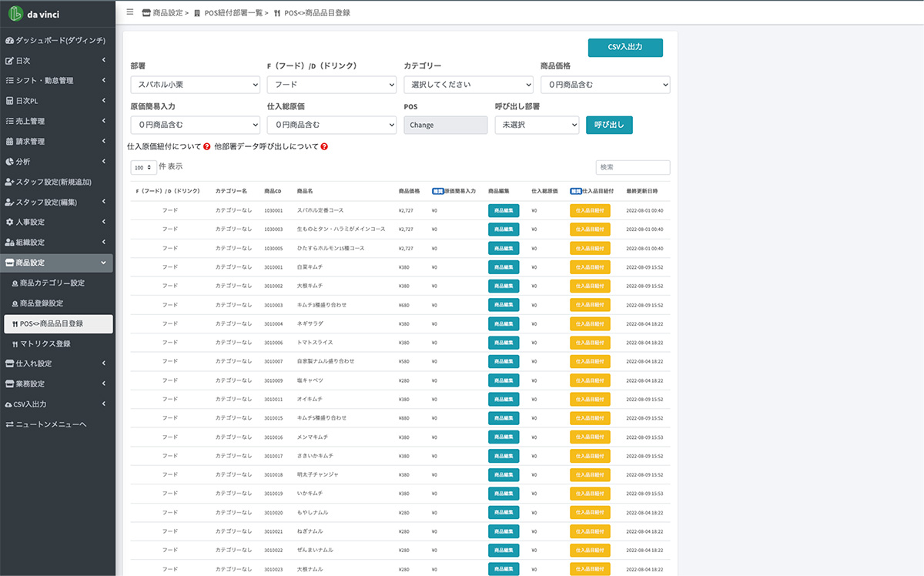The height and width of the screenshot is (576, 924).
Task: Open the 呼び出し部署 dropdown showing 未選択
Action: (537, 125)
